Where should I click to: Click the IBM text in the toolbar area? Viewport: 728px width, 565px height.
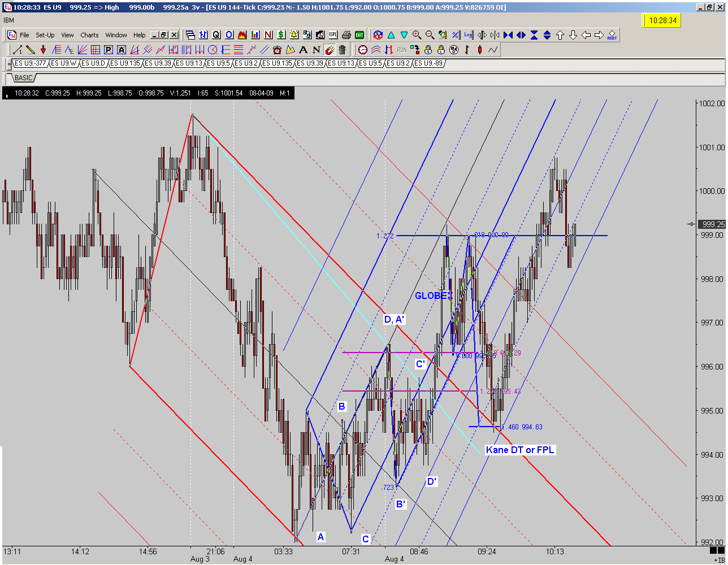click(9, 20)
